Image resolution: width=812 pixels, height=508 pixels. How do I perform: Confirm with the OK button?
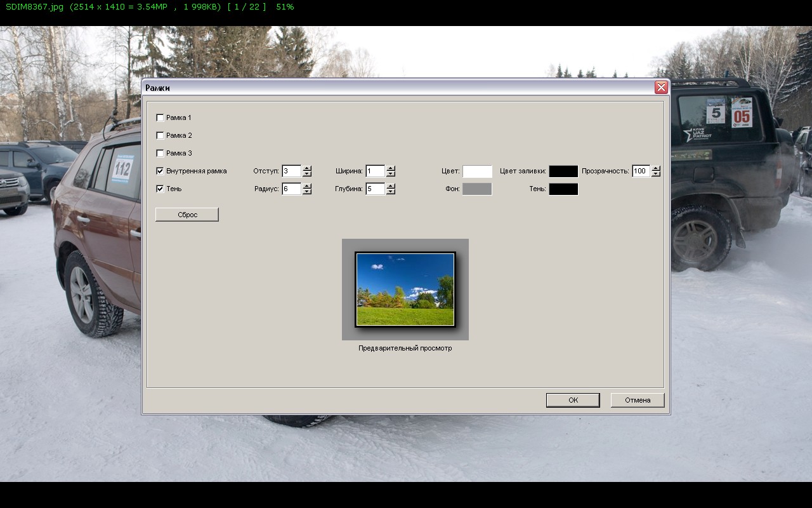coord(573,400)
